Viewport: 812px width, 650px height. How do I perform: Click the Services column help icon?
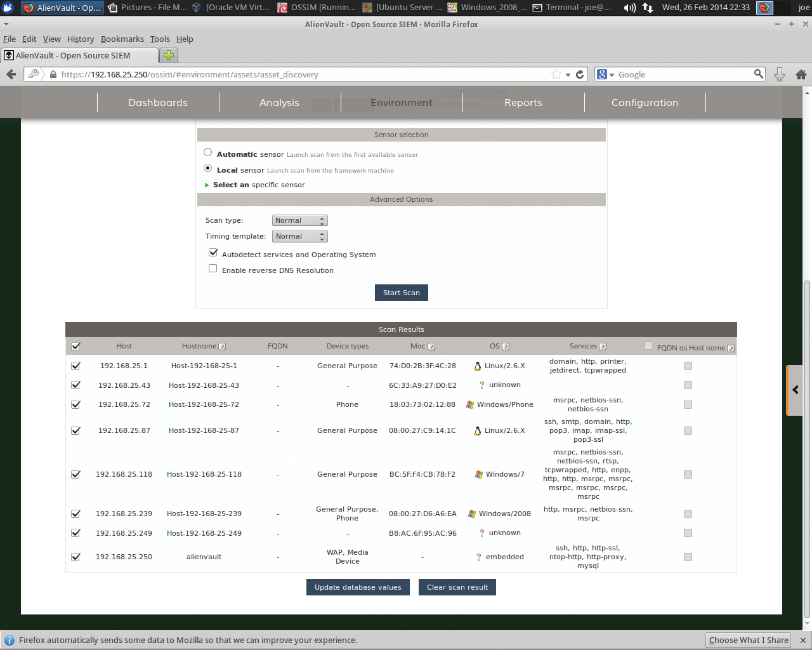(603, 347)
